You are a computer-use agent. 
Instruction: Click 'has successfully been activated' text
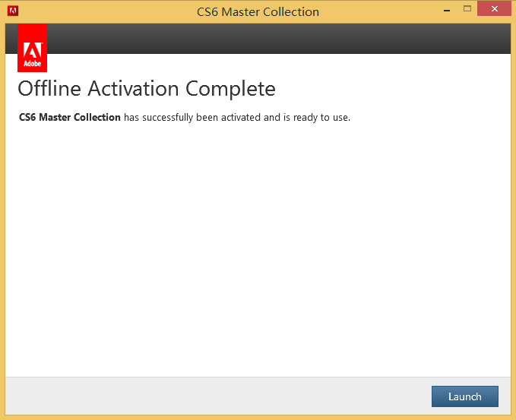192,118
